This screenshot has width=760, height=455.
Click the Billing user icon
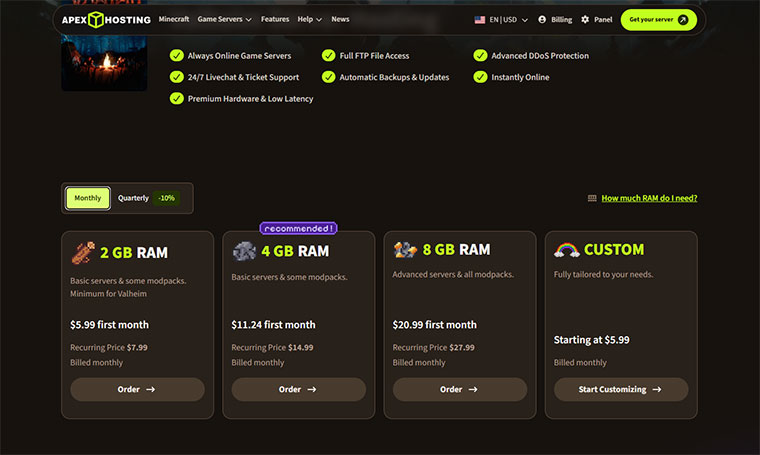click(542, 19)
